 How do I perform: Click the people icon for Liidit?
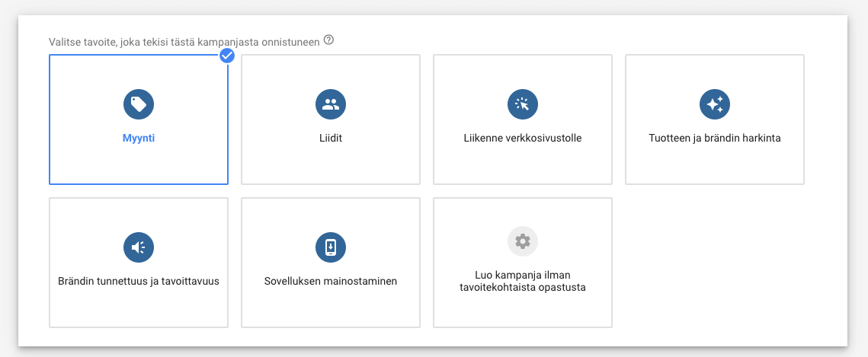[x=331, y=104]
